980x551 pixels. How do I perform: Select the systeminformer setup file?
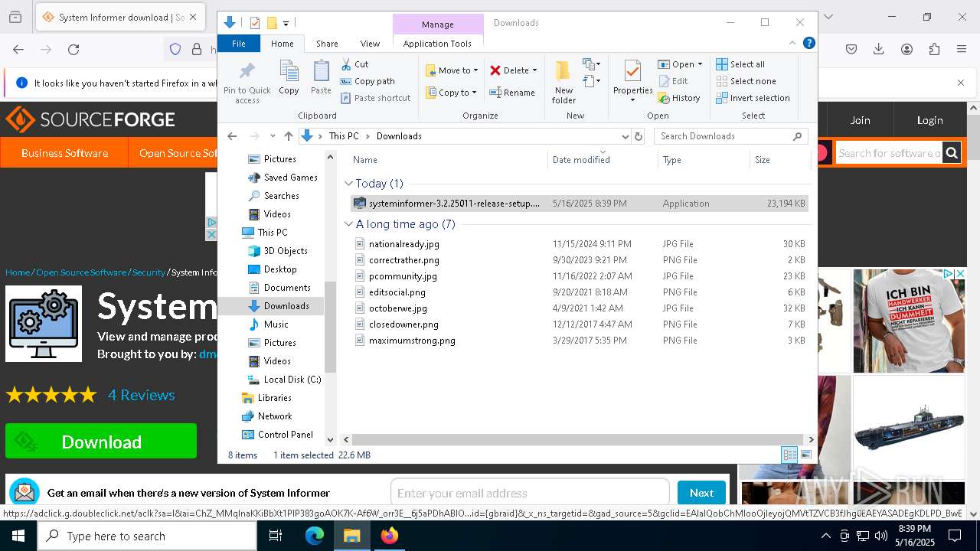tap(579, 204)
